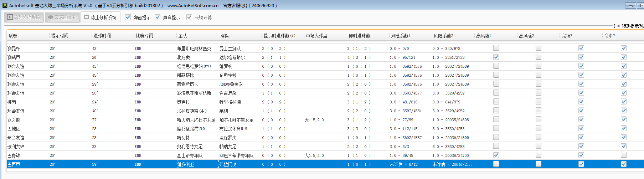Select the 摩托圣路易U19 row
The image size is (644, 179).
191,129
